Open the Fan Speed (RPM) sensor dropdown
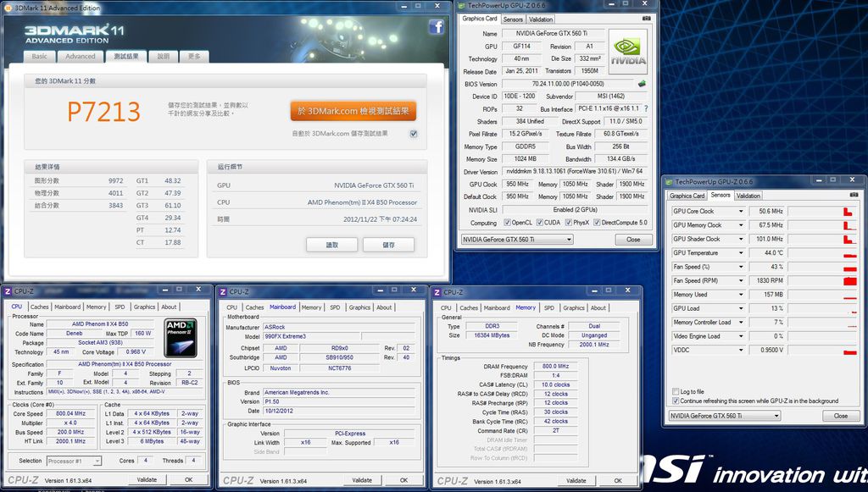The width and height of the screenshot is (868, 492). pyautogui.click(x=741, y=281)
